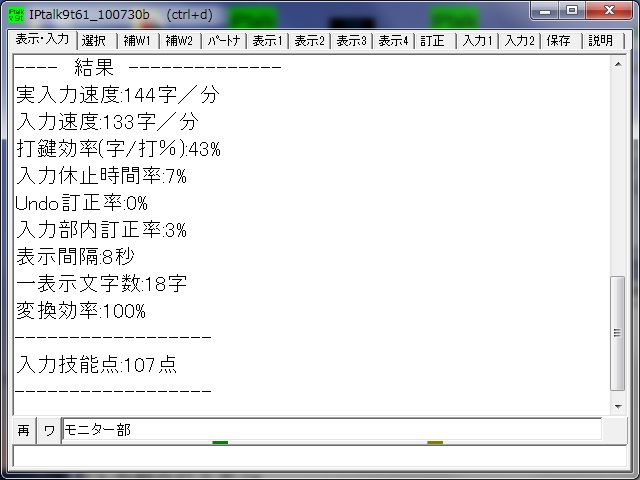640x480 pixels.
Task: Open the 説明 tab
Action: (601, 41)
